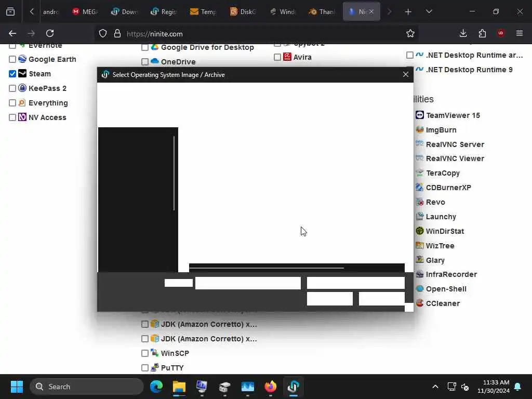
Task: Reload the ninite.com page
Action: (50, 33)
